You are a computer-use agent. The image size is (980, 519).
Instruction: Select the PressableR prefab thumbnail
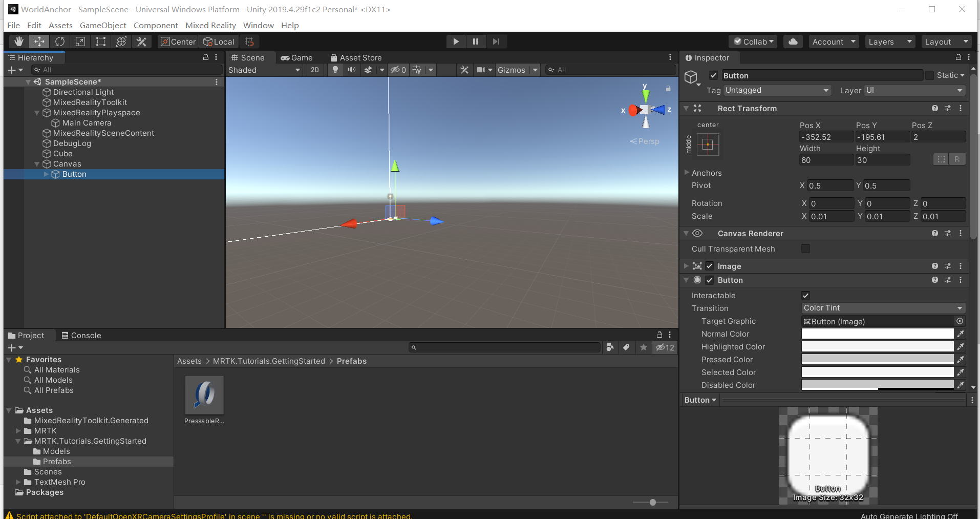coord(204,395)
